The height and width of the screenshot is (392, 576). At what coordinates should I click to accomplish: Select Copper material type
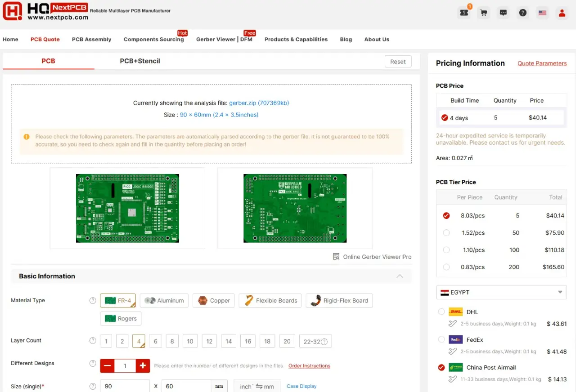click(214, 300)
